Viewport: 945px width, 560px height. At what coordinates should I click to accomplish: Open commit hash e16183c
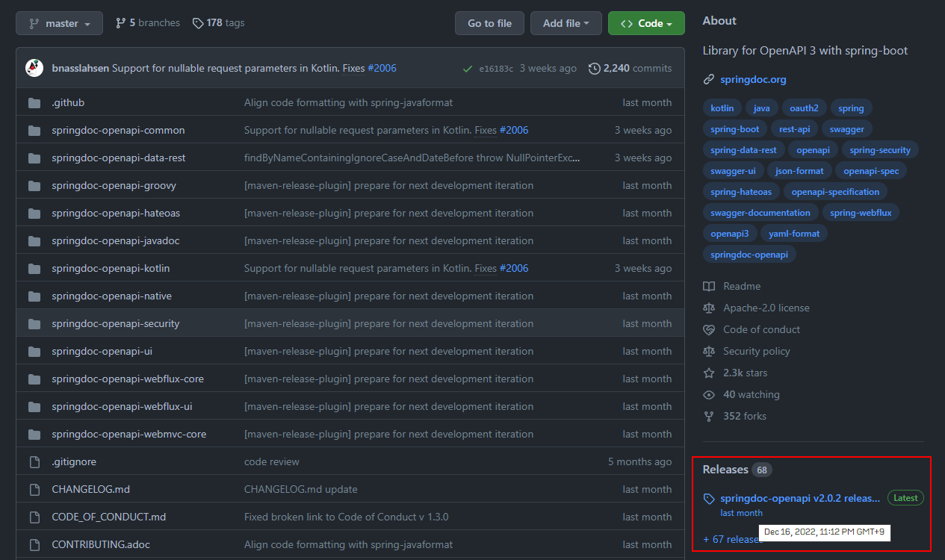(496, 69)
